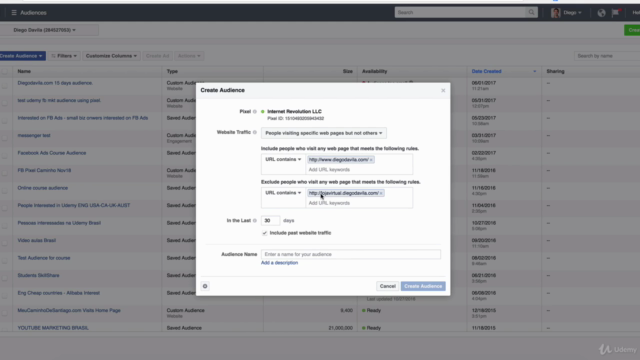
Task: Close the Create Audience dialog
Action: coord(443,90)
